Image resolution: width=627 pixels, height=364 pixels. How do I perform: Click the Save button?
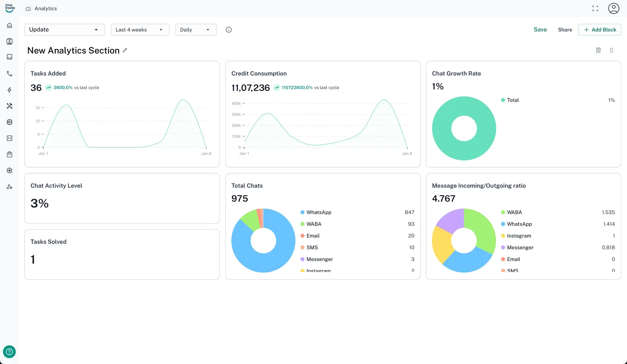tap(540, 30)
